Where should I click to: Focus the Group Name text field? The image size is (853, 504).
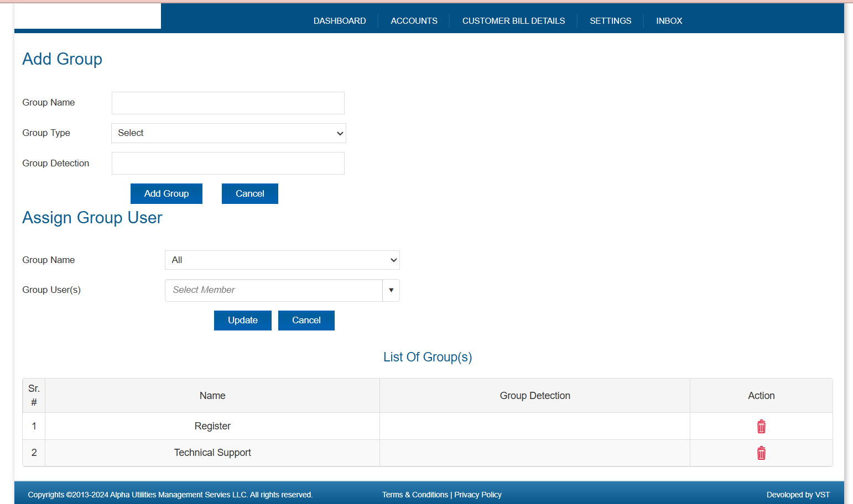point(228,103)
